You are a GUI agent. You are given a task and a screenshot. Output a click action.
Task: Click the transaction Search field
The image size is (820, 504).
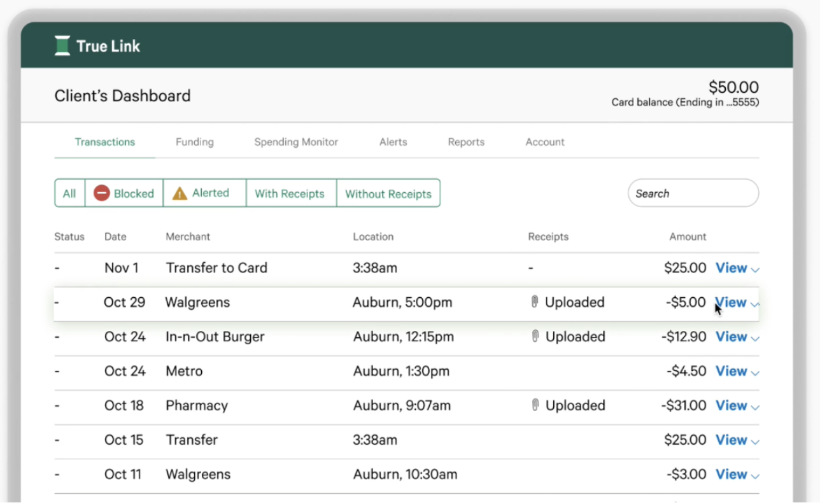click(x=693, y=193)
